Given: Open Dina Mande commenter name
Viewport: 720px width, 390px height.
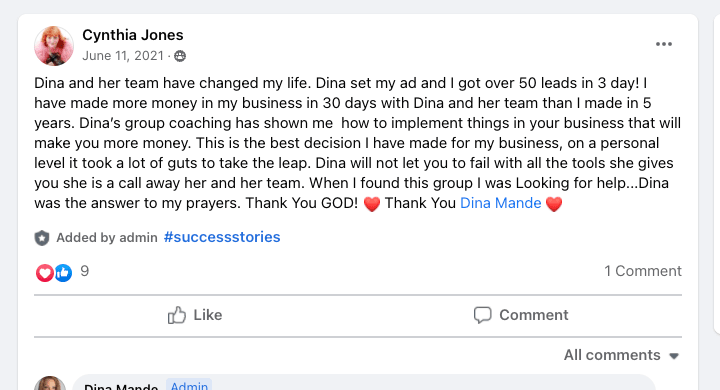Looking at the screenshot, I should [x=121, y=386].
